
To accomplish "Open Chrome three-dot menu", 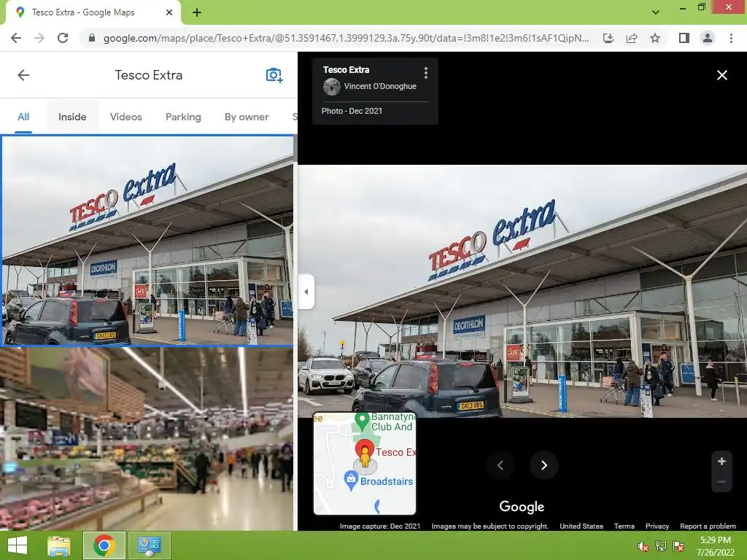I will click(731, 38).
